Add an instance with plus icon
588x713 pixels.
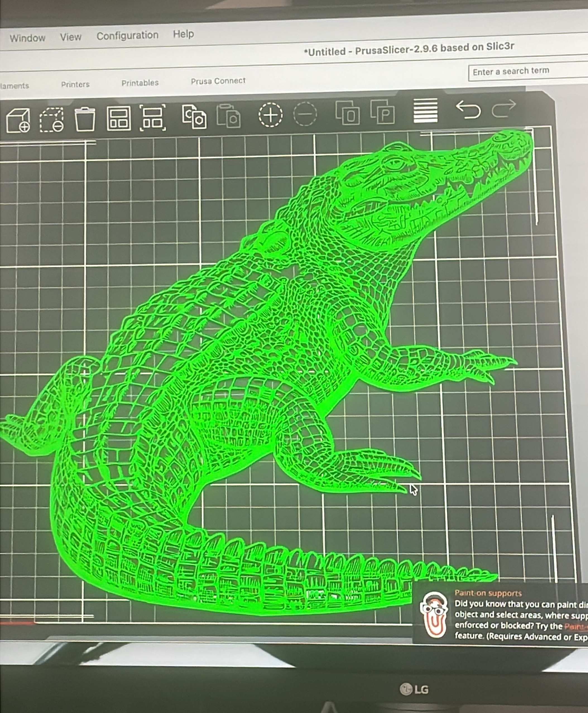270,115
